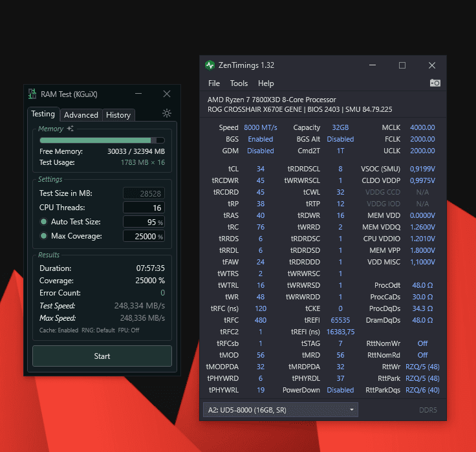Open the Help menu in ZenTimings
This screenshot has width=476, height=452.
coord(266,83)
